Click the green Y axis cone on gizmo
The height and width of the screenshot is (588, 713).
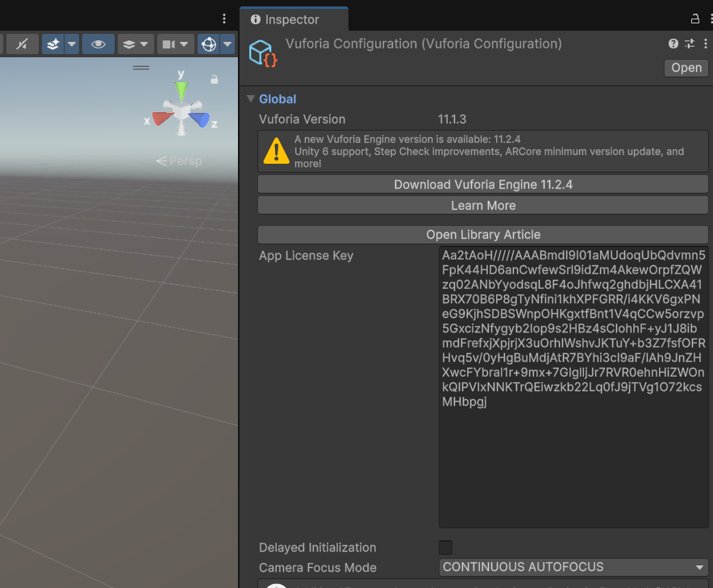coord(181,90)
